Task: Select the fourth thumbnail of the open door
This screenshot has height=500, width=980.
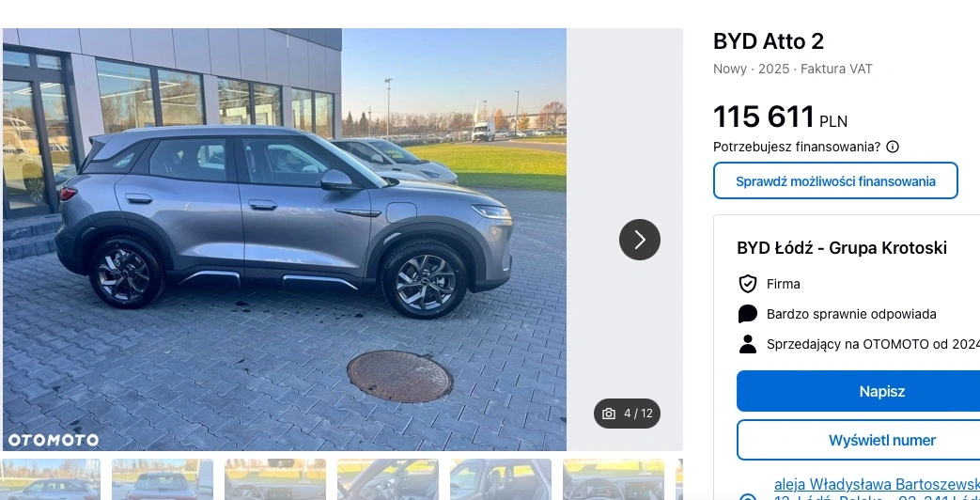Action: 387,479
